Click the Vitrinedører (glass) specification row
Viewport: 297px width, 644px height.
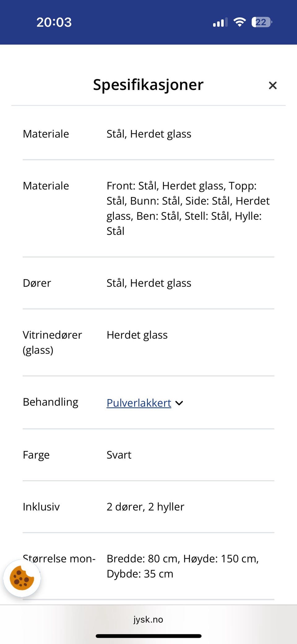(52, 342)
